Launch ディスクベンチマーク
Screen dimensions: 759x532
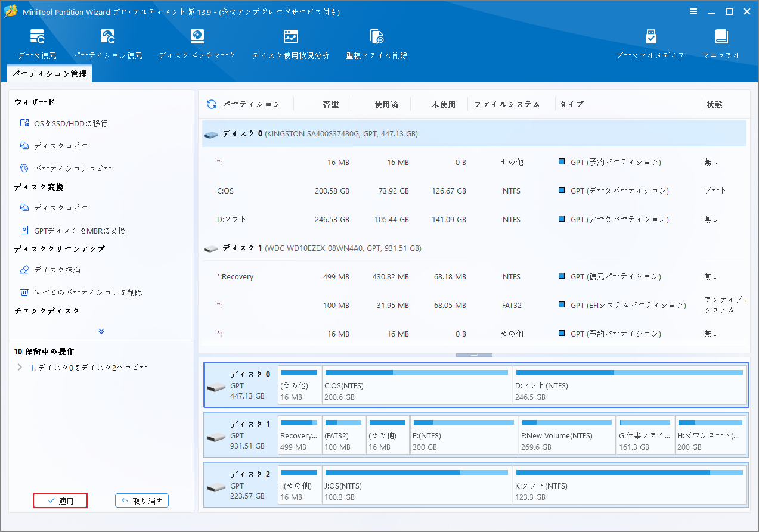click(x=197, y=43)
